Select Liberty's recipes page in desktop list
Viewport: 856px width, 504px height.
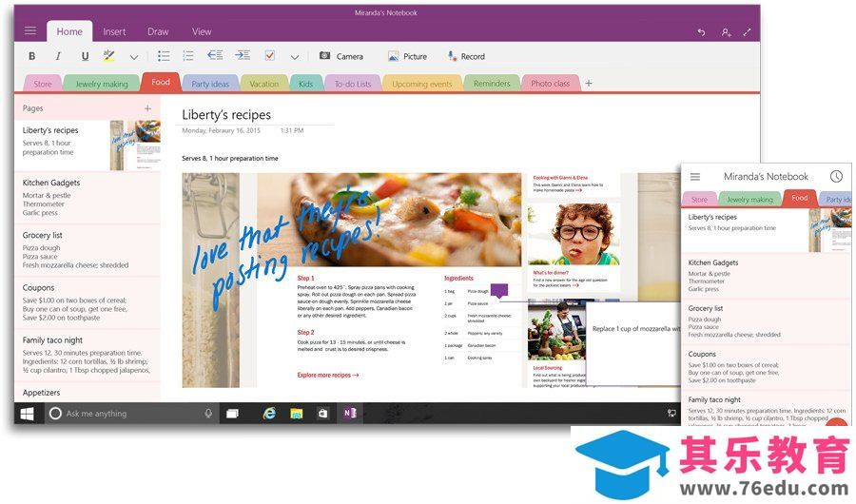tap(88, 145)
